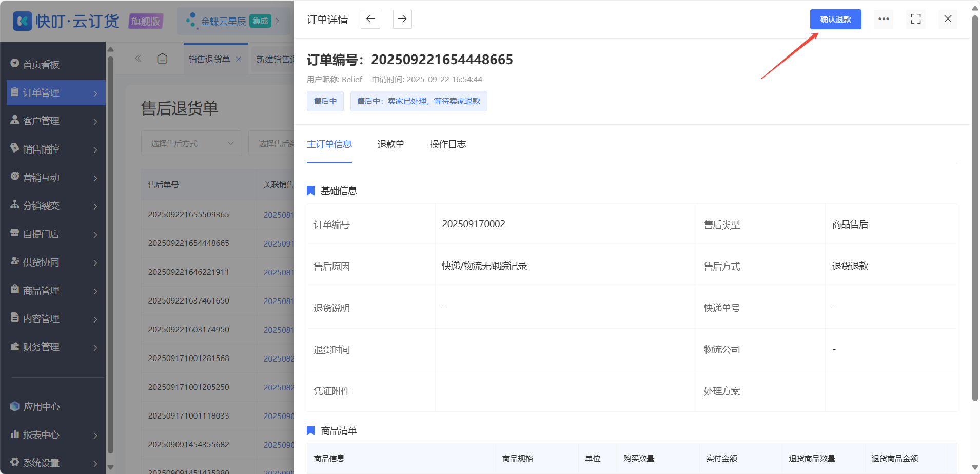Viewport: 980px width, 474px height.
Task: Open 应用中心 in the sidebar
Action: [41, 406]
